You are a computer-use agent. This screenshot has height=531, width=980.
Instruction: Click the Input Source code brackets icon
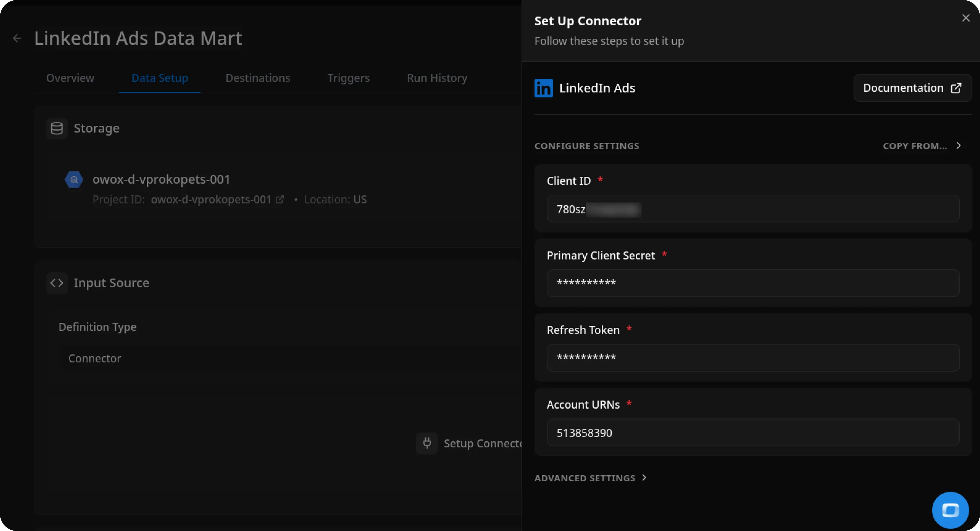coord(57,283)
